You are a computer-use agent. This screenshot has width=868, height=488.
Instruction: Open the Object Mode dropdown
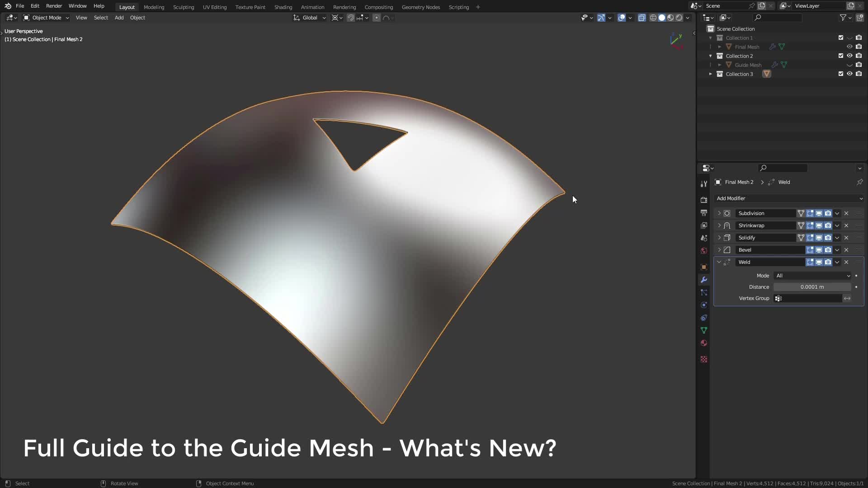[46, 18]
